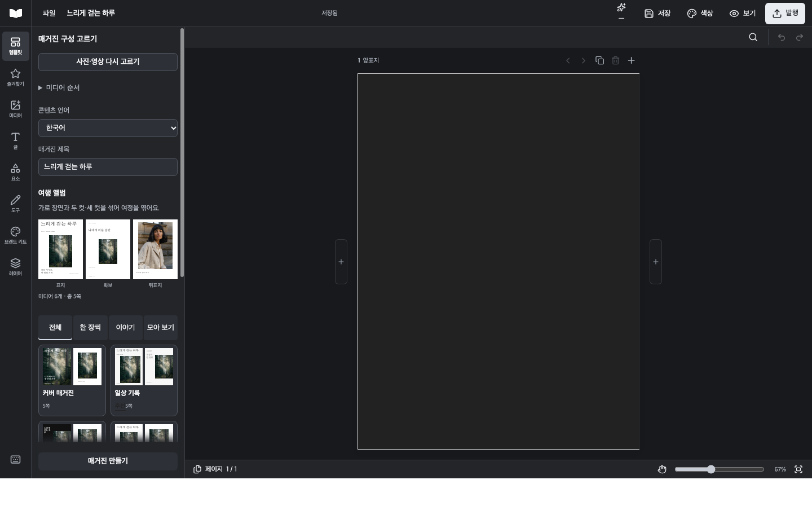Screen dimensions: 812x515
Task: Delete the current page via trash icon
Action: pos(616,60)
